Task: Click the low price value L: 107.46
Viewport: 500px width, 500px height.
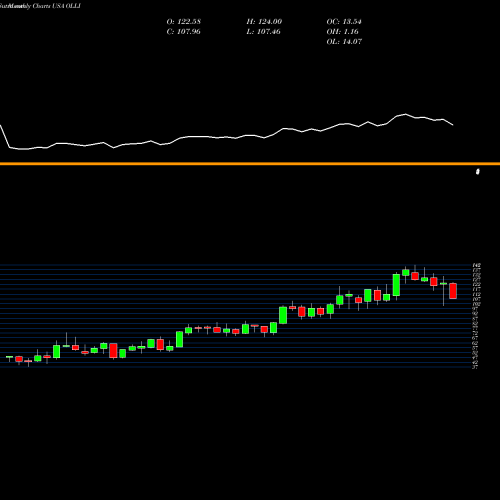Action: point(263,32)
